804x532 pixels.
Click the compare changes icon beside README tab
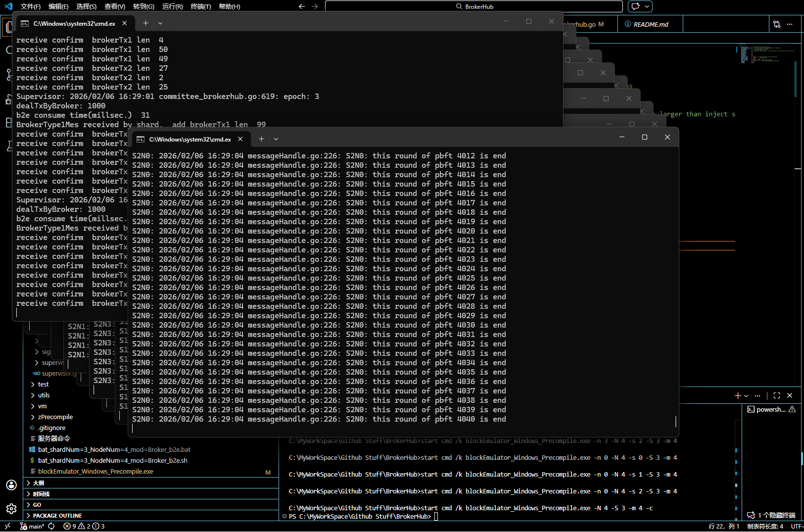pos(777,24)
